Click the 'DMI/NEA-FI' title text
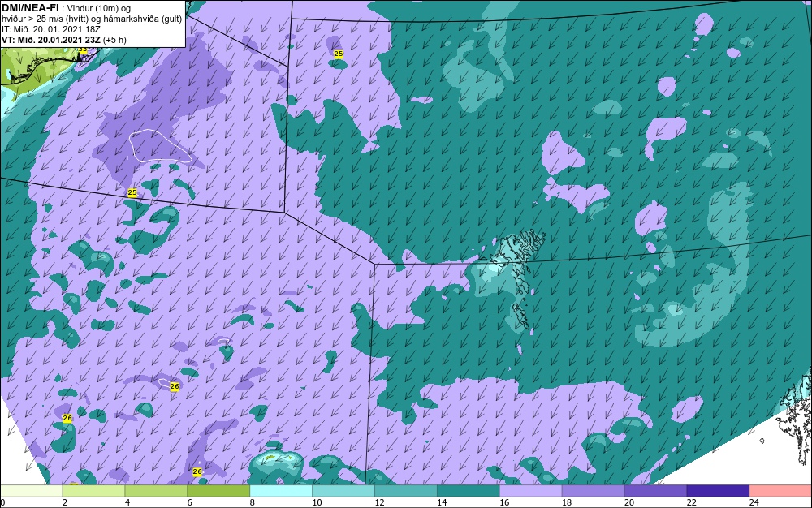This screenshot has height=508, width=812. [x=29, y=7]
